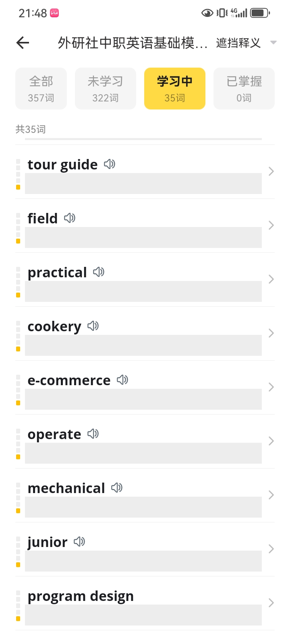Play pronunciation of 'tour guide'
290x644 pixels.
(x=110, y=164)
